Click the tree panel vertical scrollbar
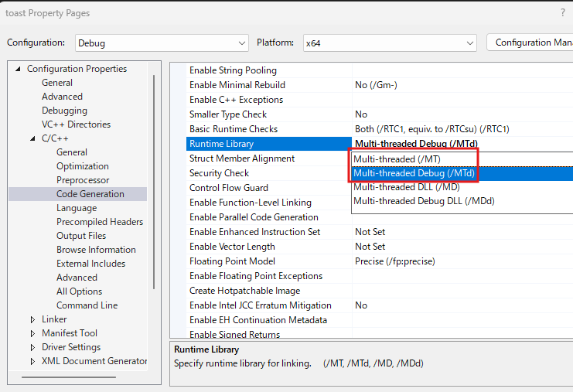 154,178
